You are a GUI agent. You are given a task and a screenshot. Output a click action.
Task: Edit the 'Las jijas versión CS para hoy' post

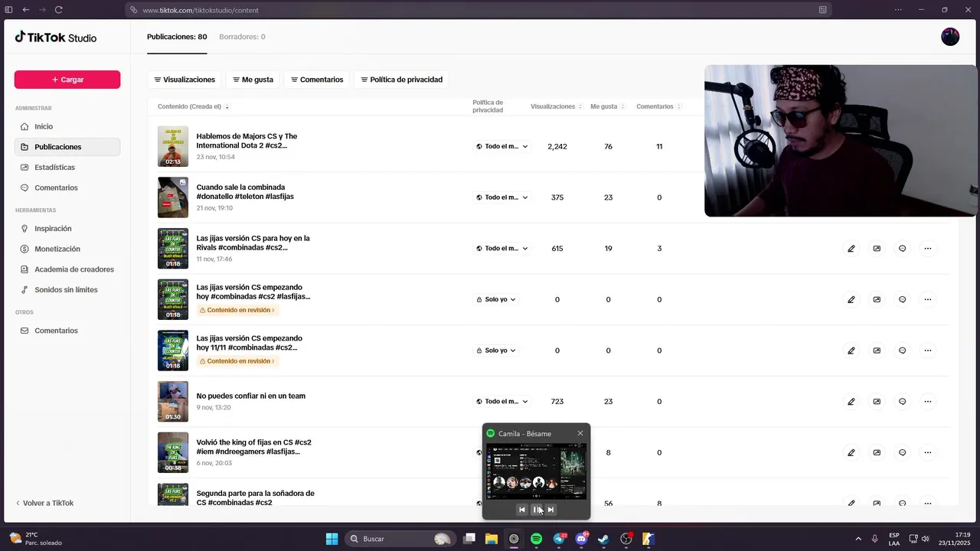(x=851, y=249)
